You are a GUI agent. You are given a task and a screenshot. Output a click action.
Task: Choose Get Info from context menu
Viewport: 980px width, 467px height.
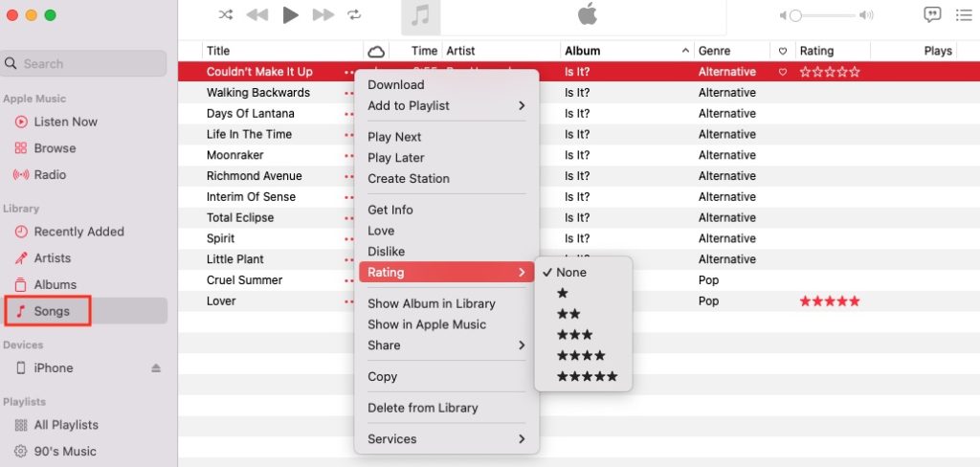390,210
